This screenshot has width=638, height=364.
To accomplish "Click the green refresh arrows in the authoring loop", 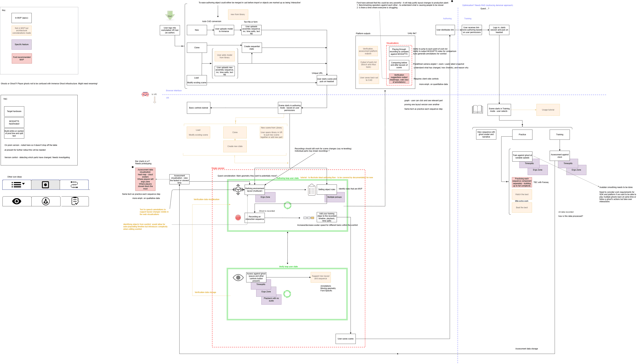I will 288,205.
